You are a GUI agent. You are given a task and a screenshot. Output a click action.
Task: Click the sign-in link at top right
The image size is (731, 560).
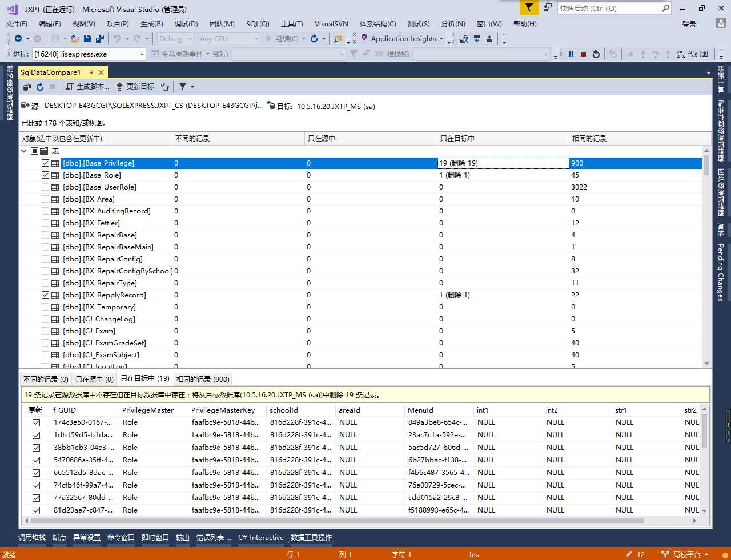[689, 24]
